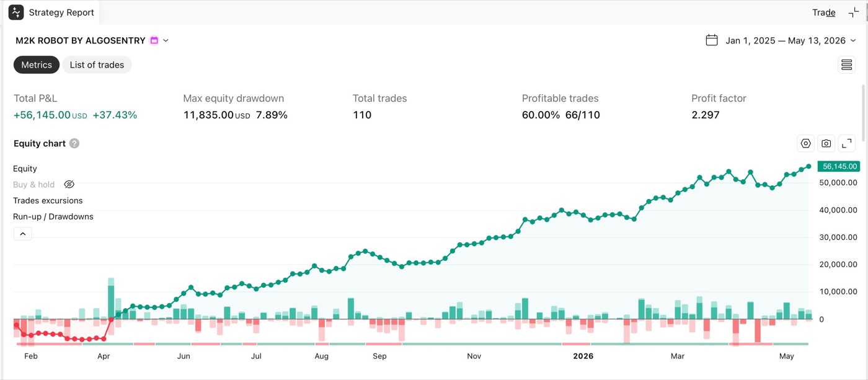Open the equity chart help question mark

[74, 143]
